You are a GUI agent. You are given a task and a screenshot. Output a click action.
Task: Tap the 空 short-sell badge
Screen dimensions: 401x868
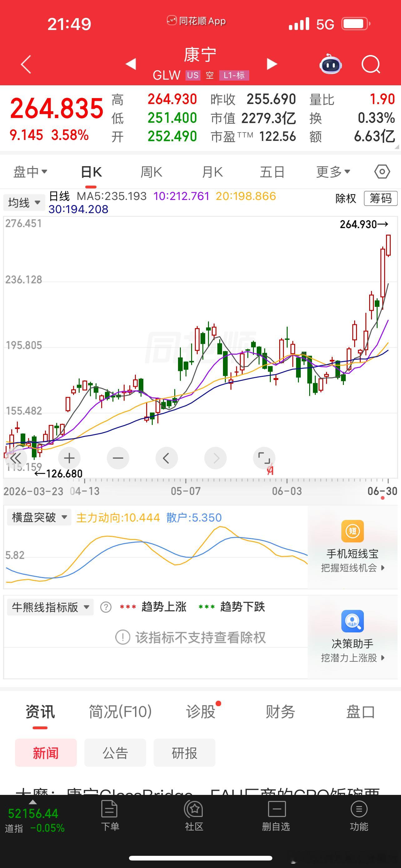(210, 75)
